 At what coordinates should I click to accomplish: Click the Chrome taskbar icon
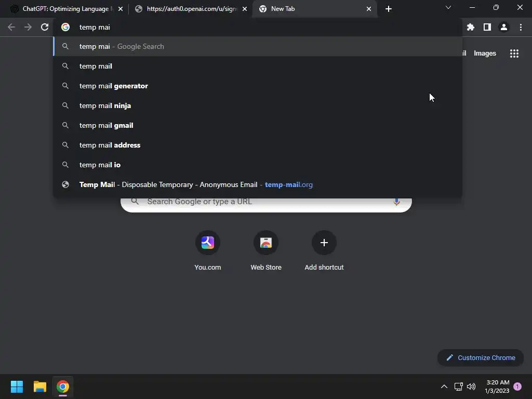coord(63,387)
